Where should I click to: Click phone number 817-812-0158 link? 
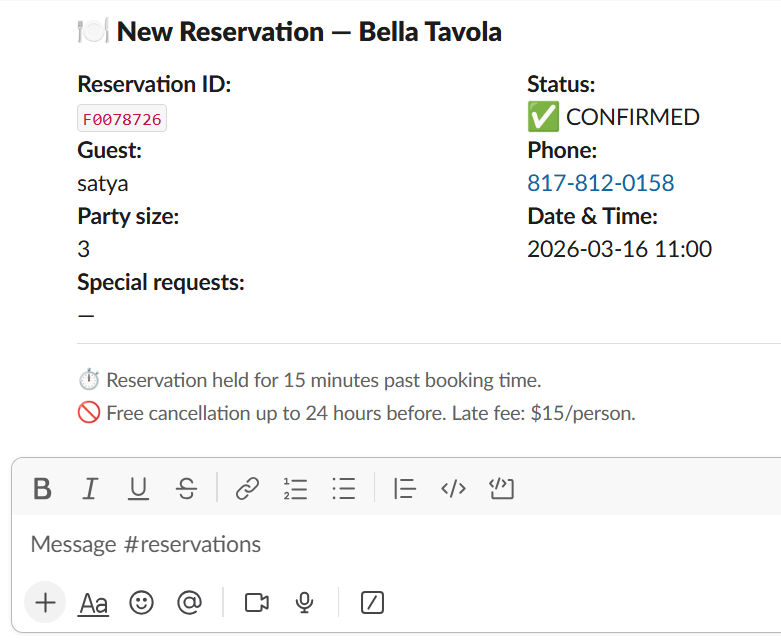pyautogui.click(x=601, y=183)
